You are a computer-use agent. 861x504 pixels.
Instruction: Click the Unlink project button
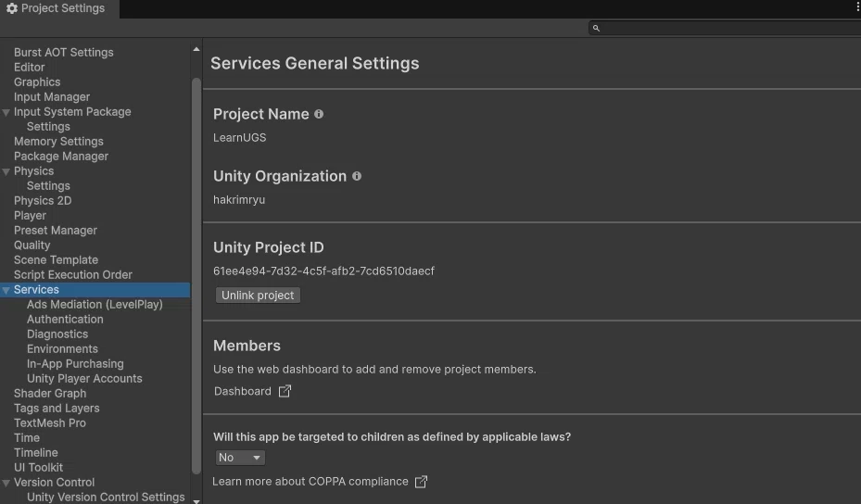click(258, 296)
